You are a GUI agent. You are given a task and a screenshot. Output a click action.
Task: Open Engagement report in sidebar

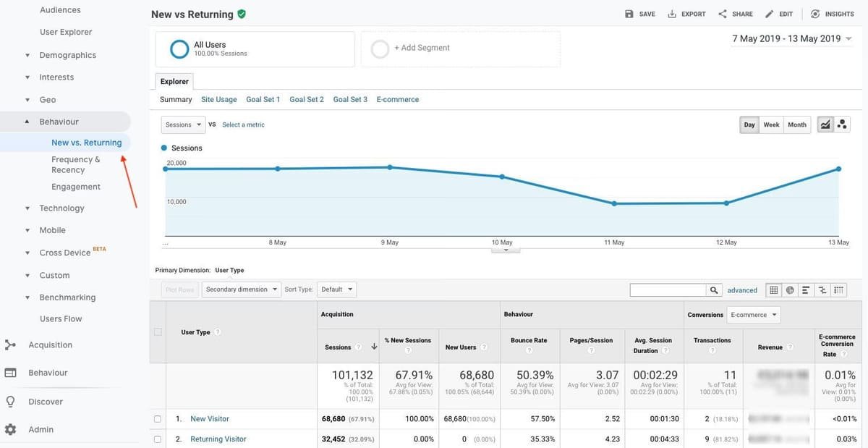pos(76,187)
